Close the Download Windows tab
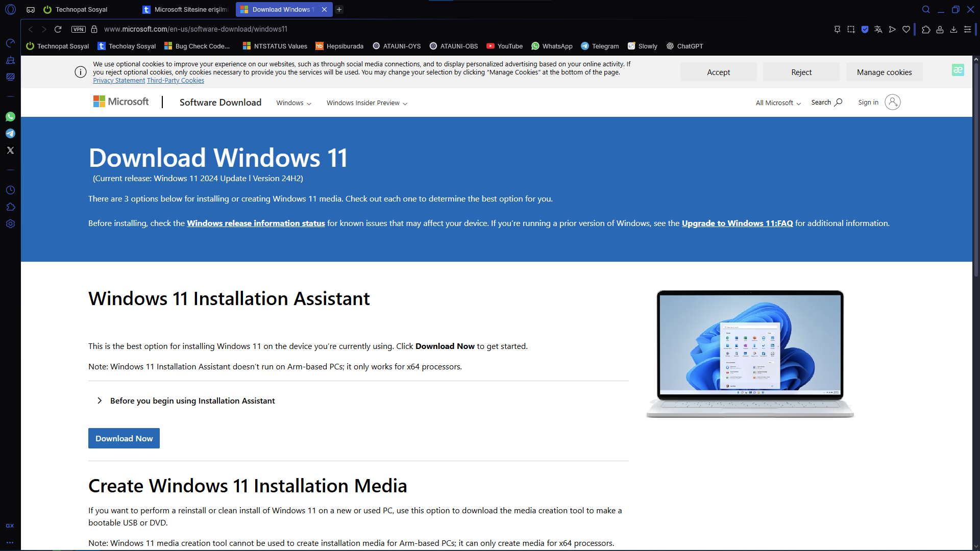The image size is (980, 551). click(324, 10)
